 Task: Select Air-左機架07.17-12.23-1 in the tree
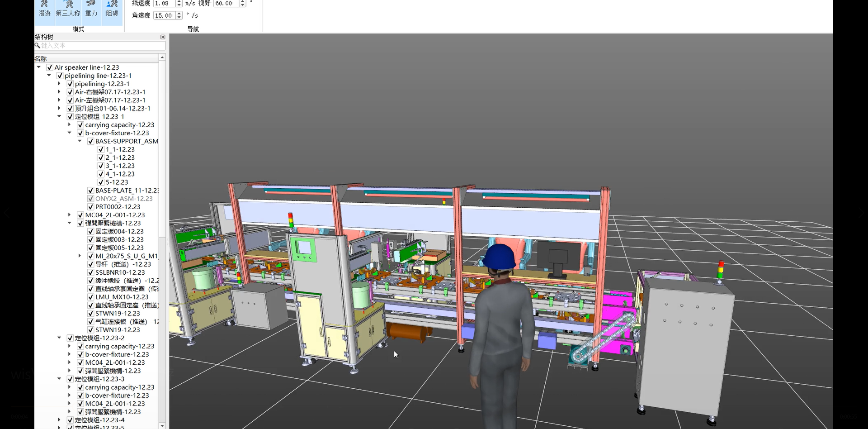[x=110, y=100]
